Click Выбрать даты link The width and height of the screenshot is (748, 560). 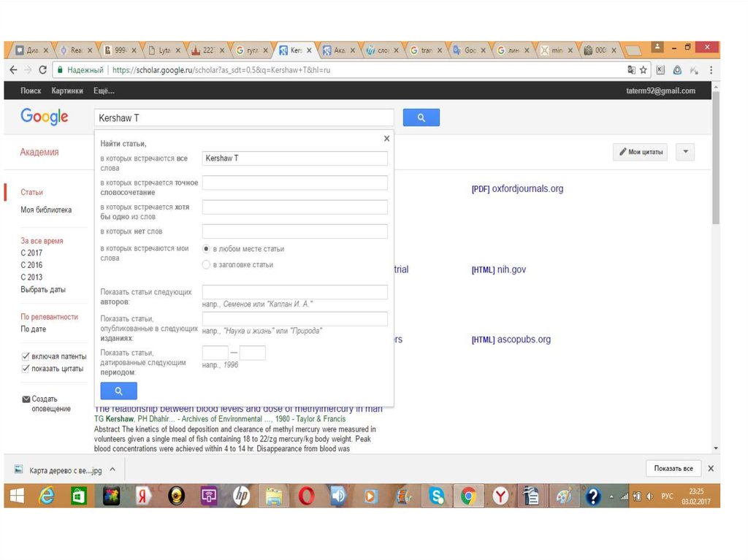click(43, 289)
